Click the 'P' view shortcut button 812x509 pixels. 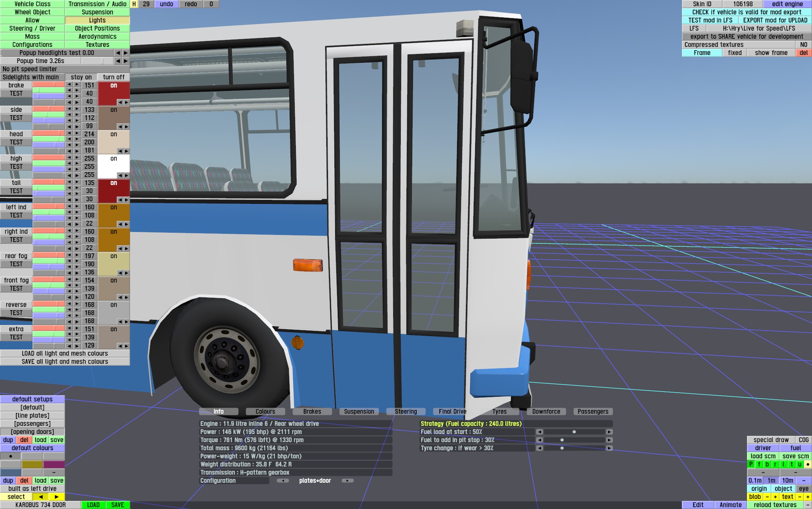[751, 464]
